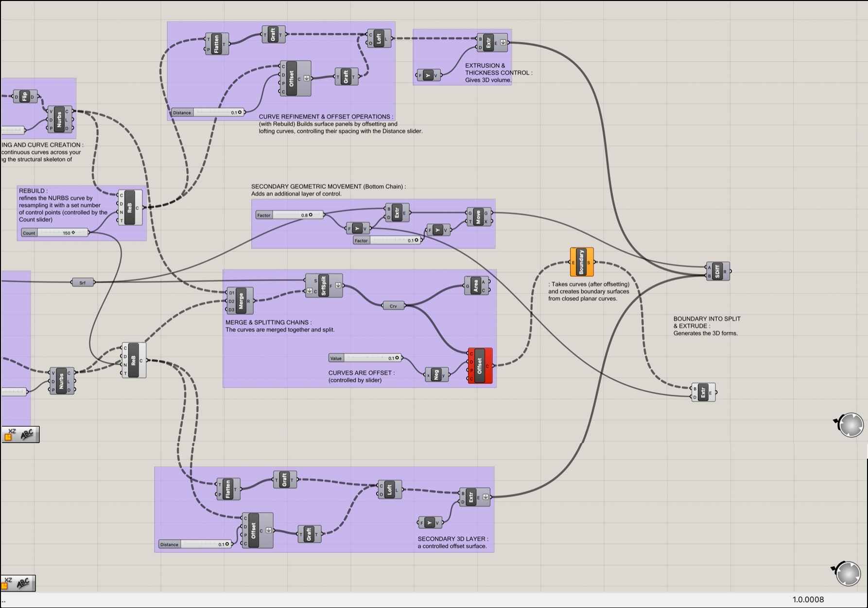Select the Flip component
The height and width of the screenshot is (608, 868).
coord(25,97)
